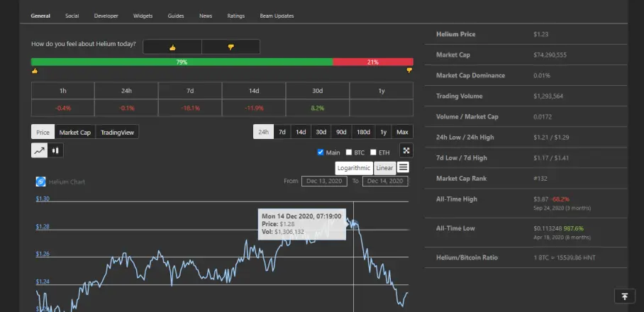This screenshot has height=312, width=644.
Task: Open the Widgets tab
Action: tap(143, 16)
